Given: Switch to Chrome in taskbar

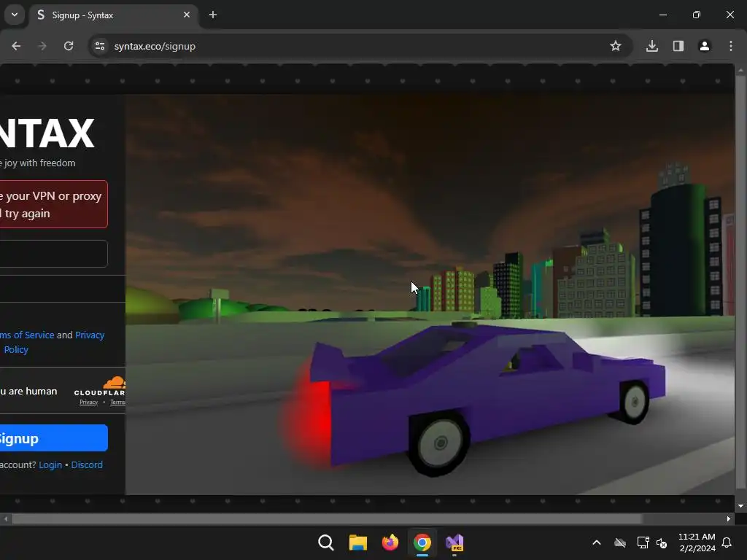Looking at the screenshot, I should click(422, 542).
